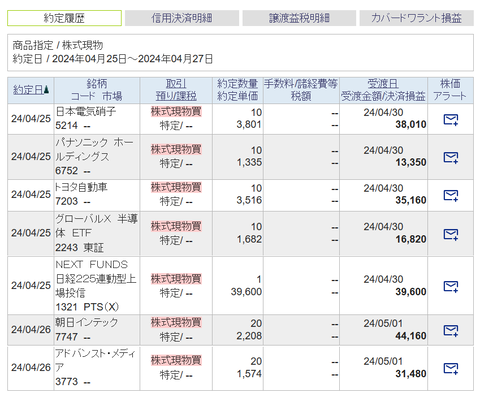This screenshot has height=397, width=480.
Task: Select settlement amount 31,480
Action: pos(411,374)
